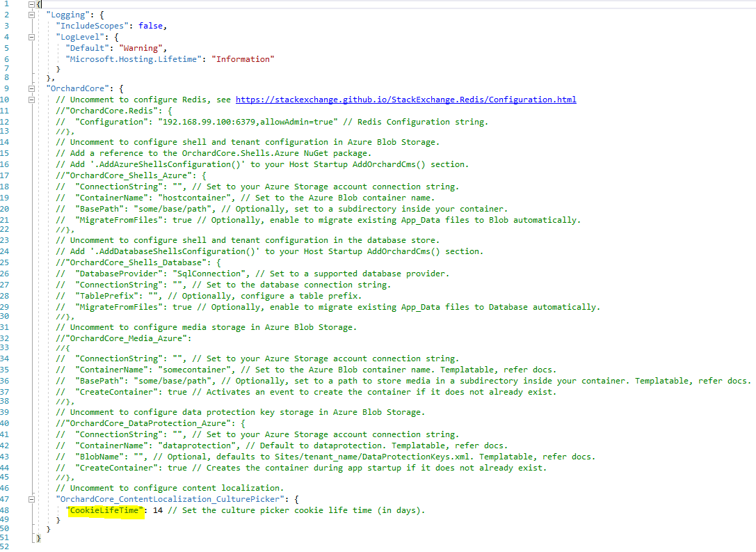Screen dimensions: 756x552
Task: Click the "SqlConnection" value
Action: 209,274
